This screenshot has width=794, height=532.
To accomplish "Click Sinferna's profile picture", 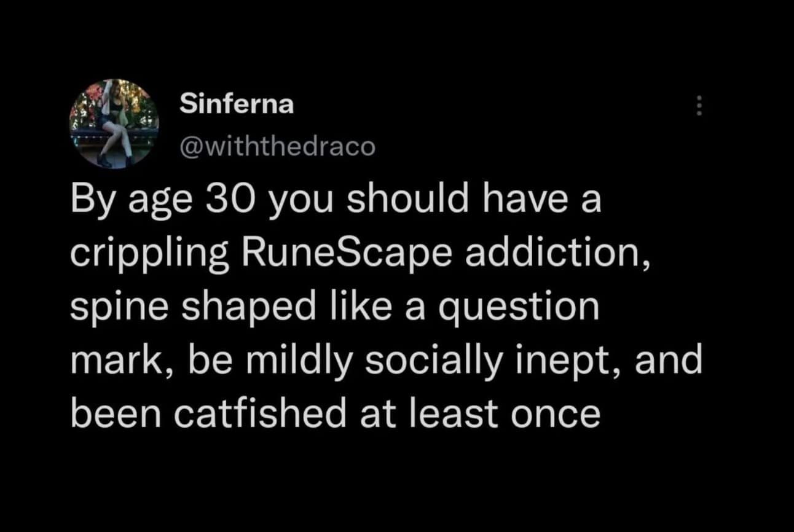I will pyautogui.click(x=114, y=123).
